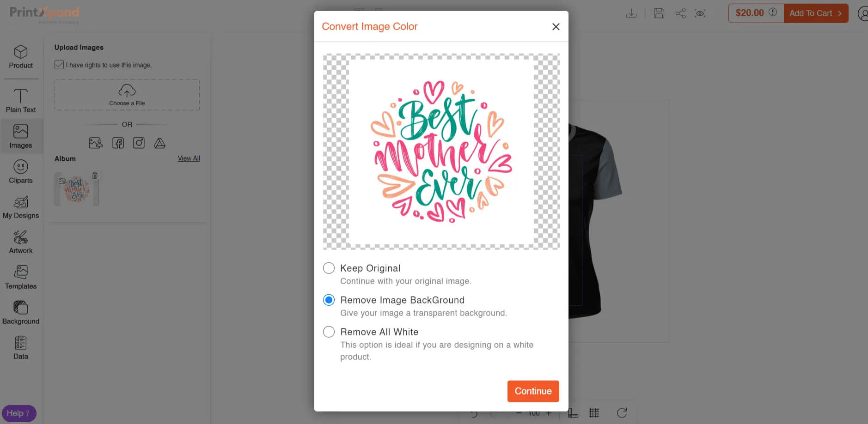Select the Remove All White option
The image size is (868, 424).
click(329, 332)
